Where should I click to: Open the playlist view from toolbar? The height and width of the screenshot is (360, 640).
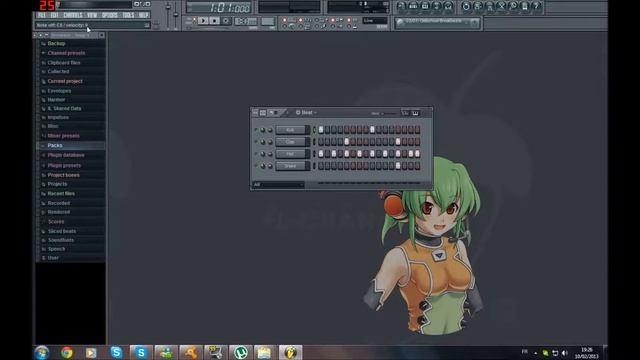tap(401, 6)
